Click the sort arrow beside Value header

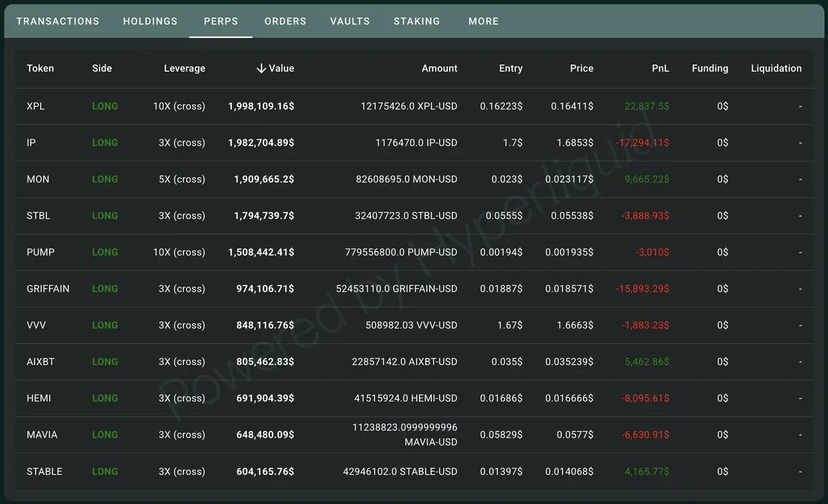261,68
